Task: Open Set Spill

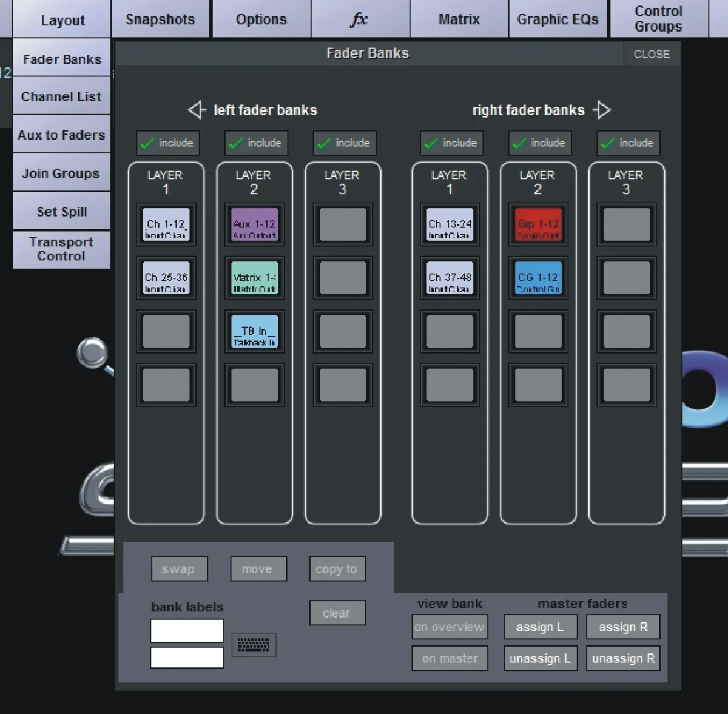Action: (62, 211)
